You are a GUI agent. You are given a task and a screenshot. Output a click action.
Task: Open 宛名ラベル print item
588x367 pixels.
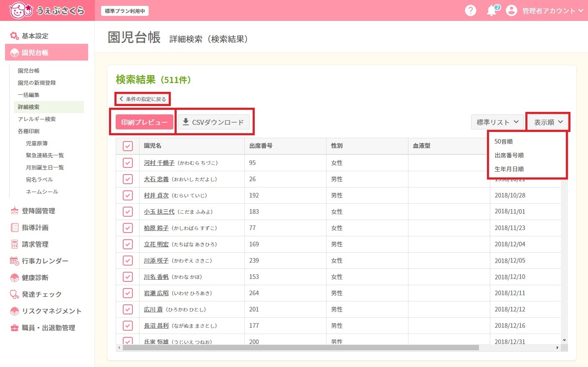click(39, 180)
